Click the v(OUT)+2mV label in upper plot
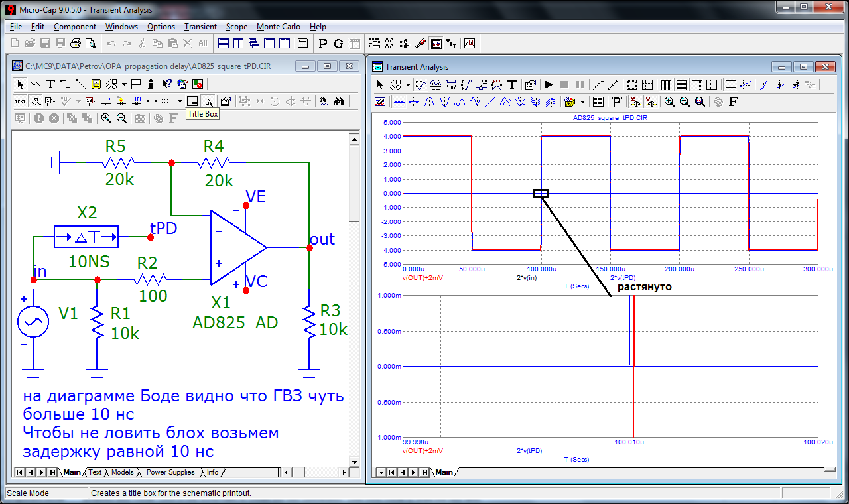 [423, 278]
